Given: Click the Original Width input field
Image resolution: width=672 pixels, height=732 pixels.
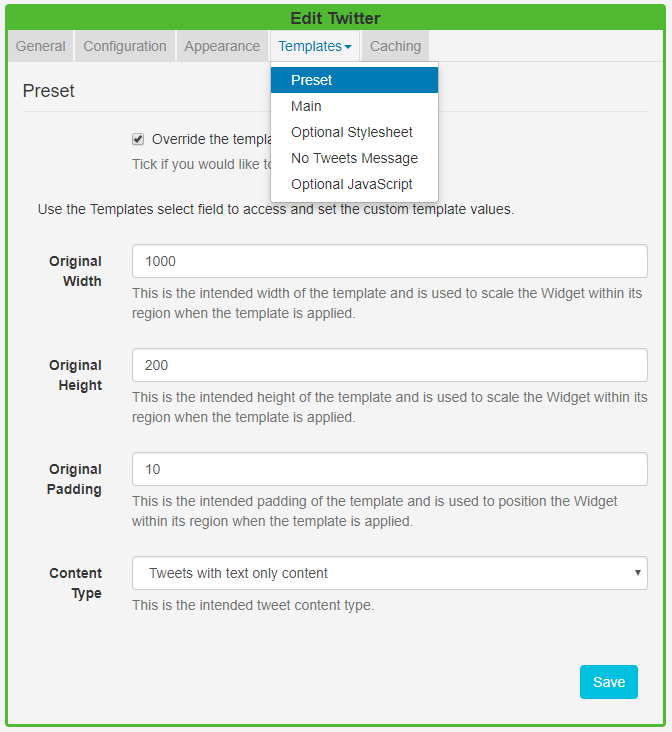Looking at the screenshot, I should click(390, 261).
